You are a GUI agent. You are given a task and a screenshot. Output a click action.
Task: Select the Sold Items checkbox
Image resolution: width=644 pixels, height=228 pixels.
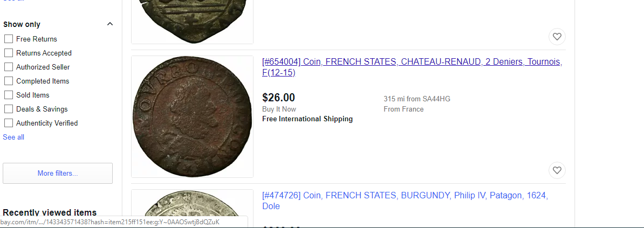pyautogui.click(x=9, y=95)
